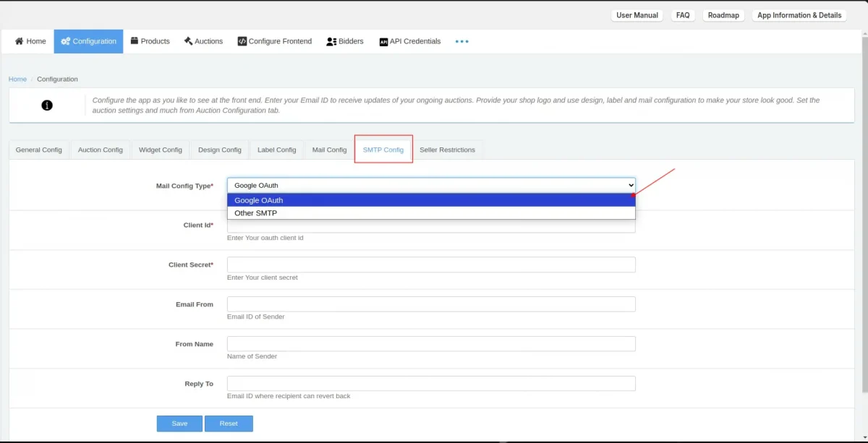Switch to the Design Config tab
Viewport: 868px width, 443px height.
coord(219,150)
